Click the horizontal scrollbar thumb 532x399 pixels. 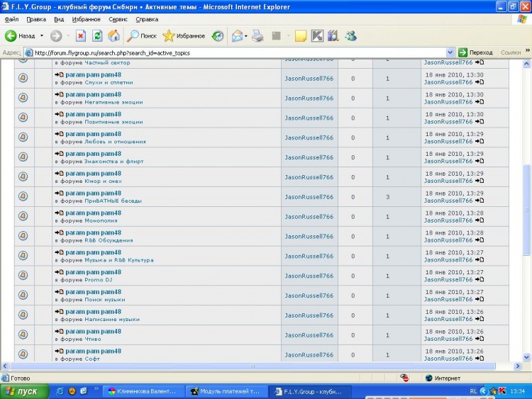(253, 366)
